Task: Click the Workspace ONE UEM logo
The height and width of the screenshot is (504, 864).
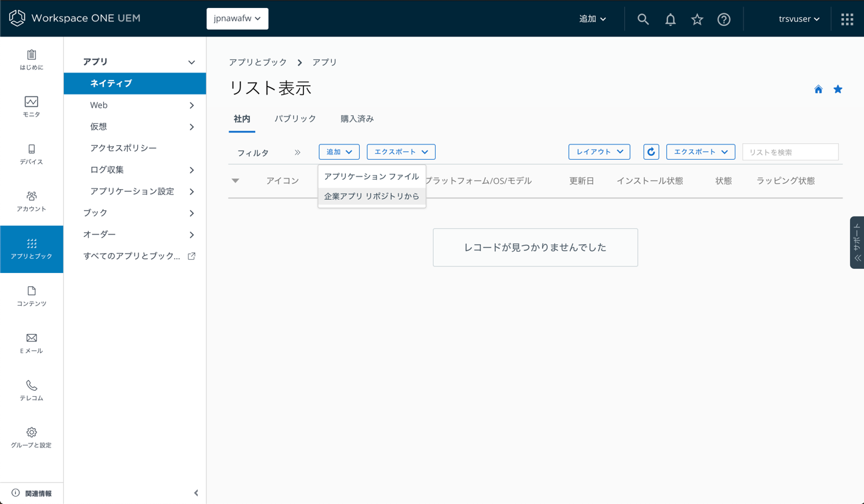Action: click(x=75, y=18)
